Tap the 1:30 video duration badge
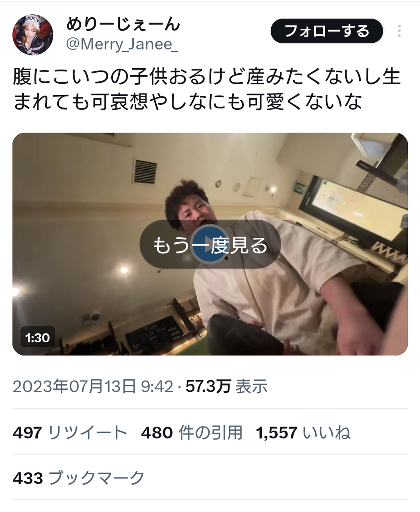This screenshot has height=512, width=420. click(37, 338)
